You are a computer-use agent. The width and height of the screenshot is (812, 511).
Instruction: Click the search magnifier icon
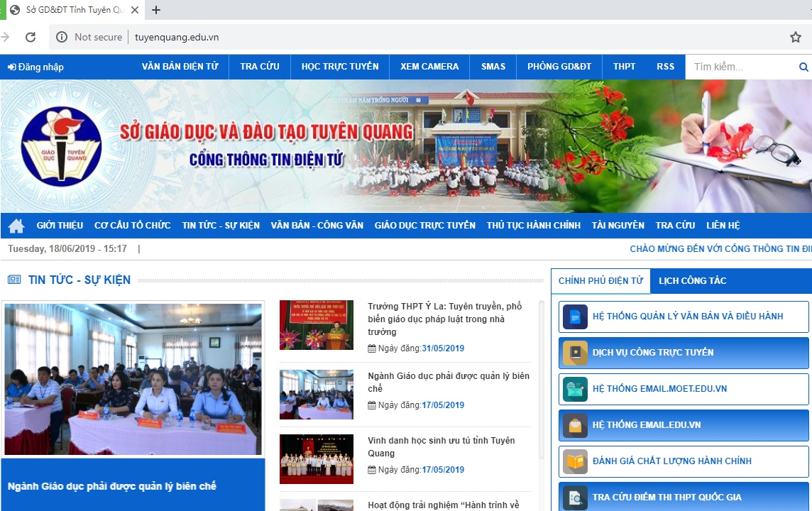pos(803,66)
